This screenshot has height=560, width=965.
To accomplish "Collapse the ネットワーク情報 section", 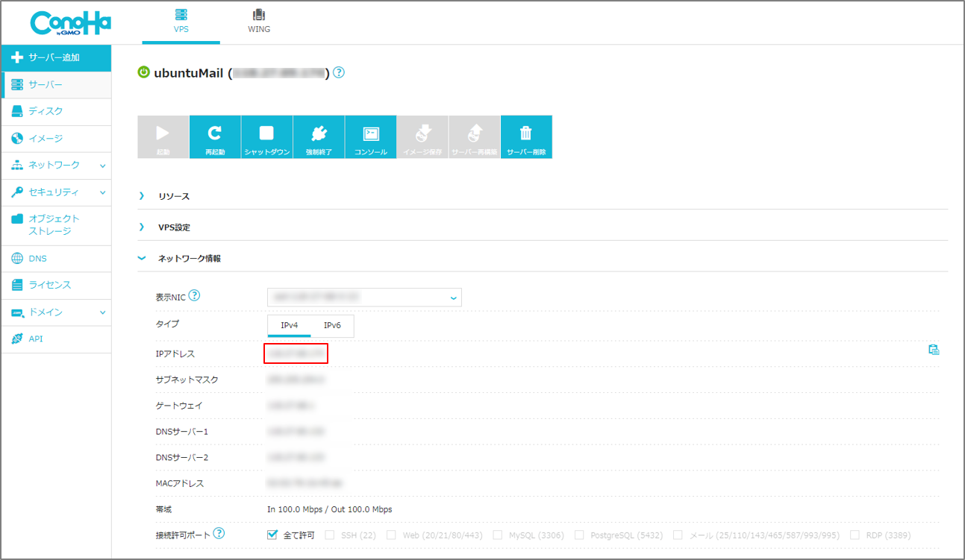I will [543, 258].
